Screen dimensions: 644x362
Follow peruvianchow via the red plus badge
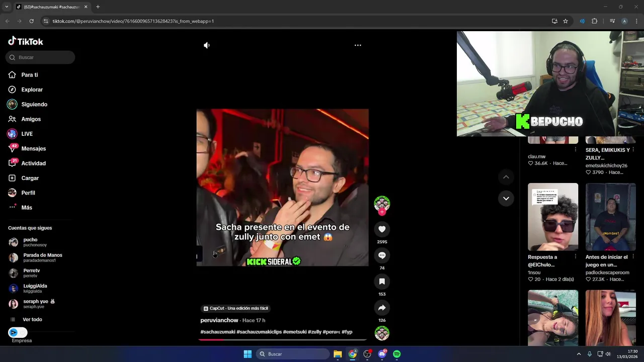(x=382, y=212)
